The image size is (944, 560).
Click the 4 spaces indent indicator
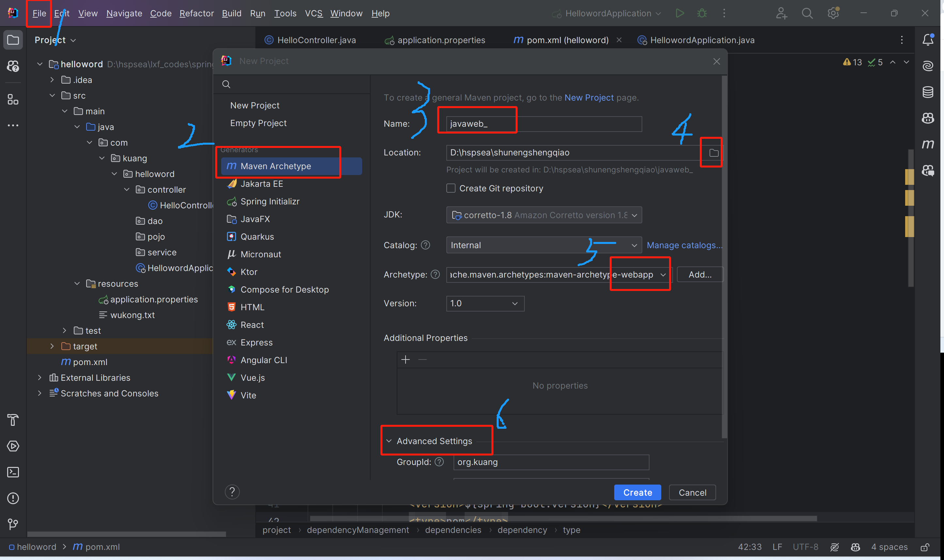[889, 547]
